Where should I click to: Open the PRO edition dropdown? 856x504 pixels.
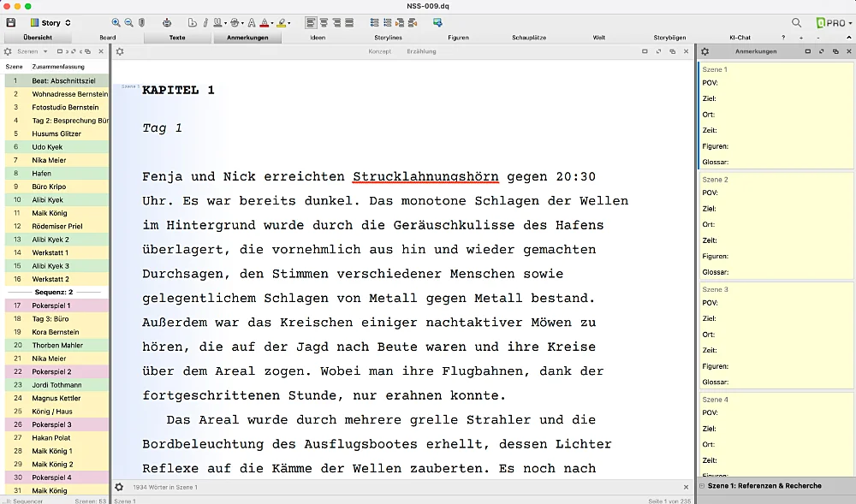(834, 22)
